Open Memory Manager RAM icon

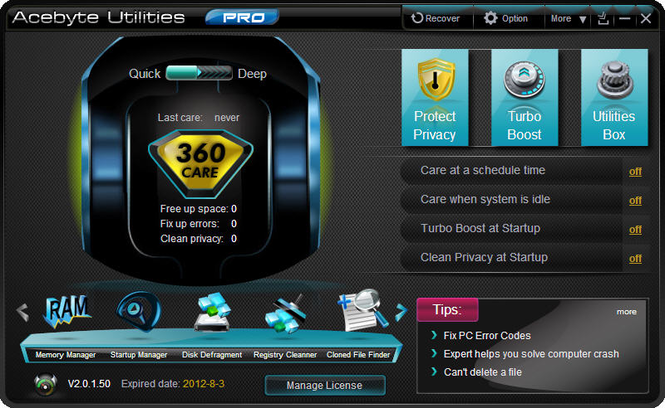(x=66, y=312)
